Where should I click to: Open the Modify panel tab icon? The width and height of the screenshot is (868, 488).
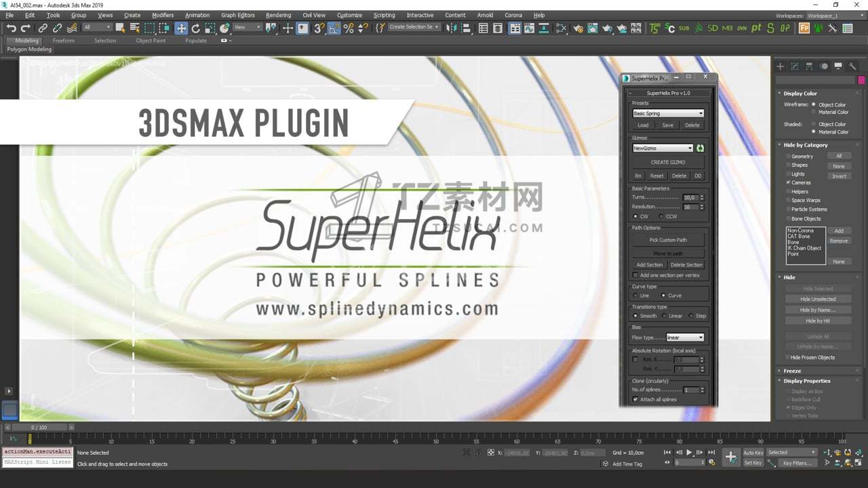795,66
